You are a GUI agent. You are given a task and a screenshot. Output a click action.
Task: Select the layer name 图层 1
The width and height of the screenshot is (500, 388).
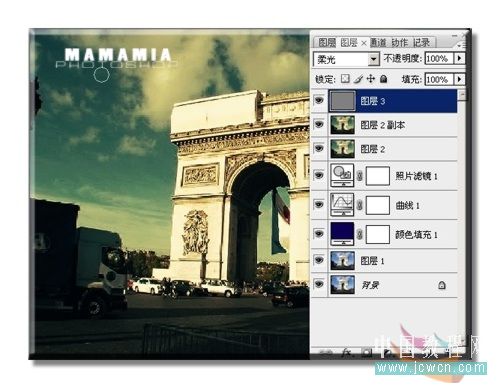point(372,261)
